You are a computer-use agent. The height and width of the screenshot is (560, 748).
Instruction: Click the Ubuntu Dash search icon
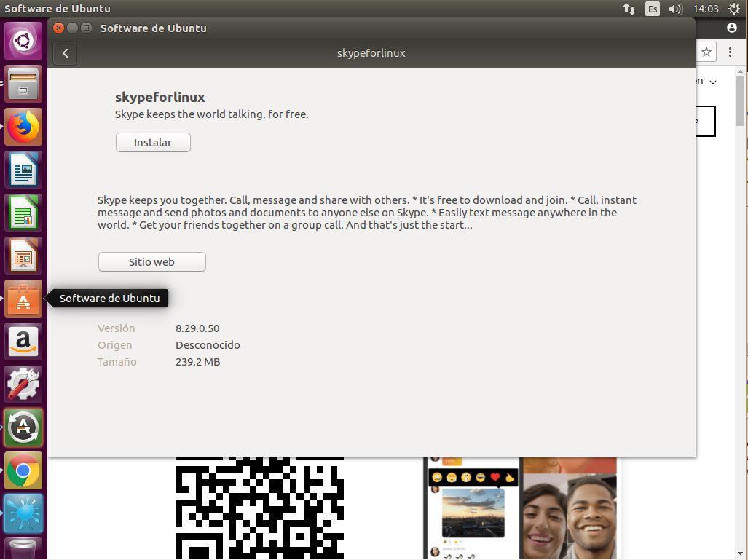point(23,41)
